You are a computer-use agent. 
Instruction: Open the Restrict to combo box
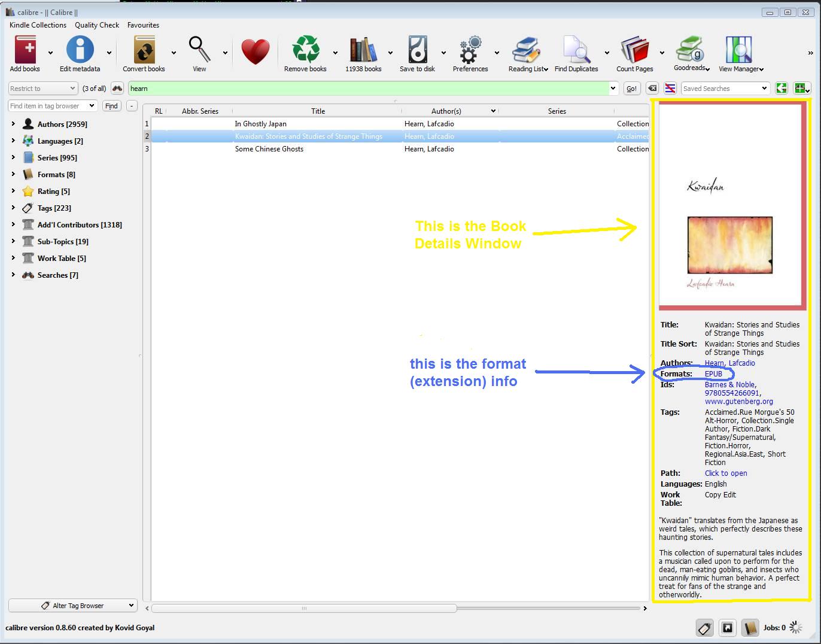[42, 89]
